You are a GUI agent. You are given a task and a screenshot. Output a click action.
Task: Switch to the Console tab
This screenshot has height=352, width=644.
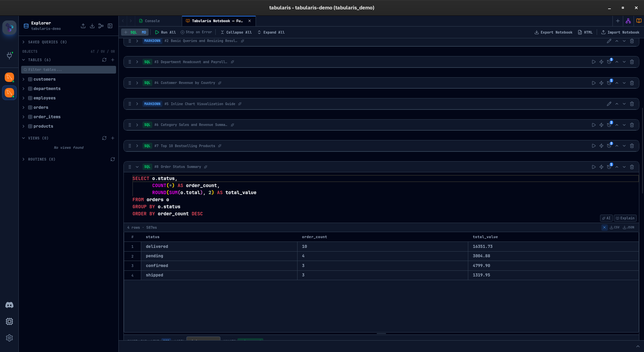click(x=152, y=20)
